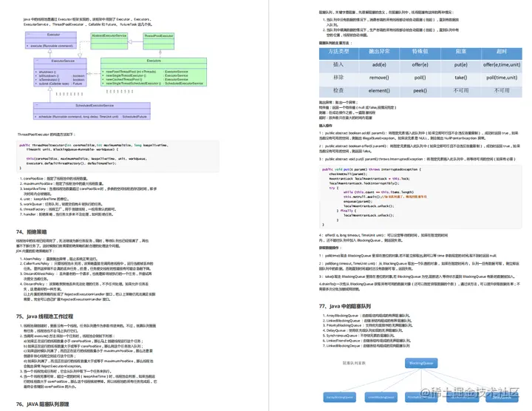This screenshot has height=411, width=532.
Task: Click the purple ExecutorService class box title
Action: pos(63,61)
